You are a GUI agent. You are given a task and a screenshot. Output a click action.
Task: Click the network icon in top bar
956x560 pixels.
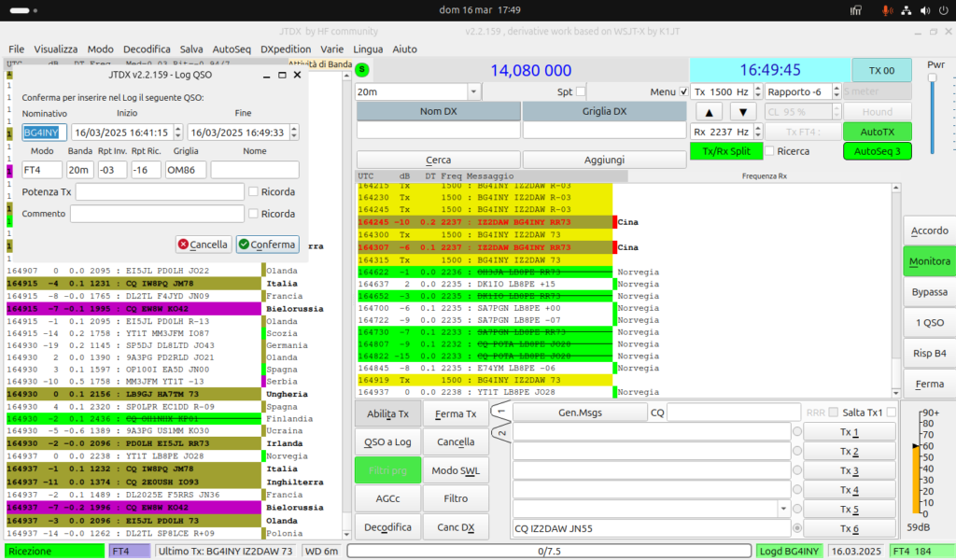[906, 10]
